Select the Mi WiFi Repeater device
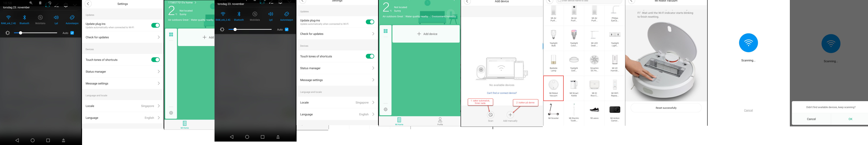Image resolution: width=868 pixels, height=145 pixels. click(x=615, y=88)
